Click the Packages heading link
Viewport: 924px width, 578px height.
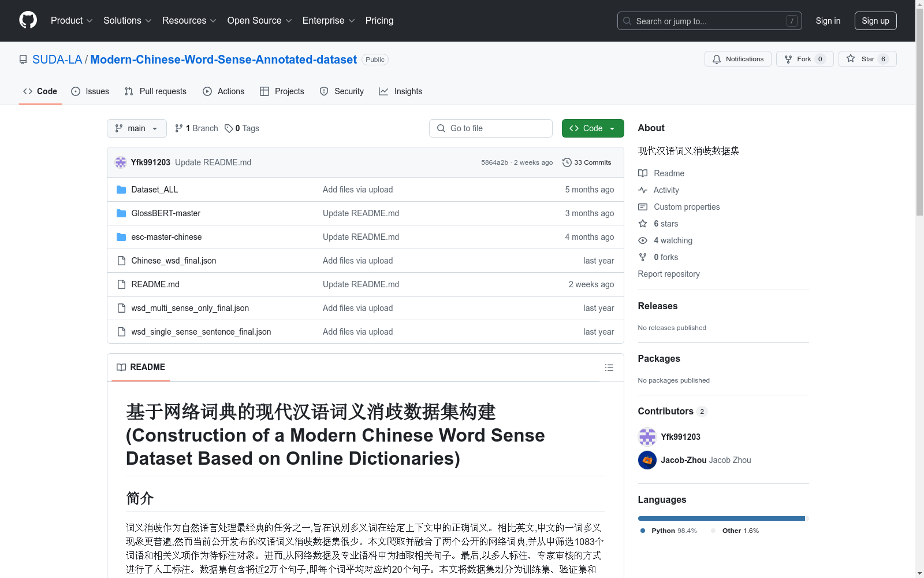click(659, 358)
